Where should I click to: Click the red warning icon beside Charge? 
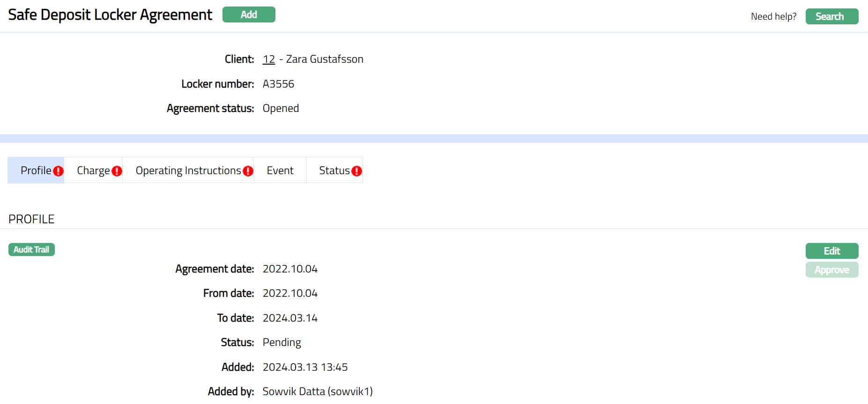tap(117, 171)
